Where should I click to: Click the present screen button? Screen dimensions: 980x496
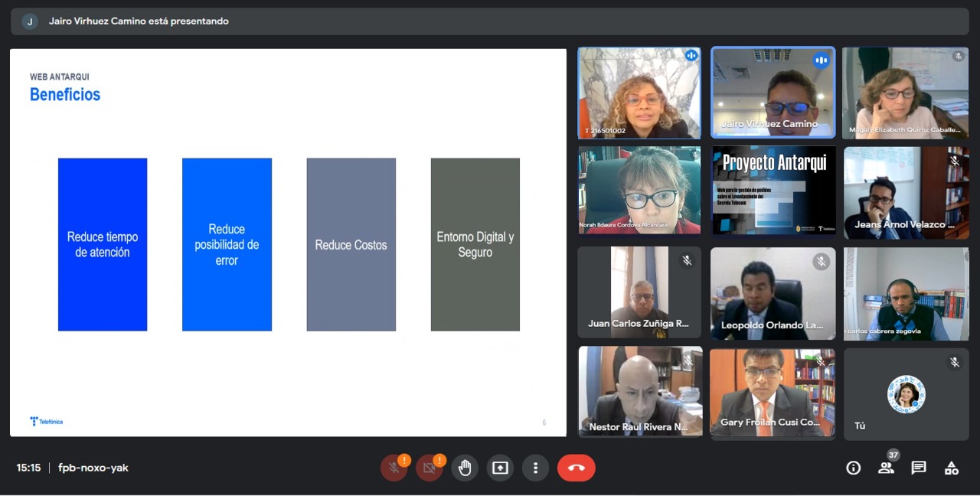(x=500, y=468)
